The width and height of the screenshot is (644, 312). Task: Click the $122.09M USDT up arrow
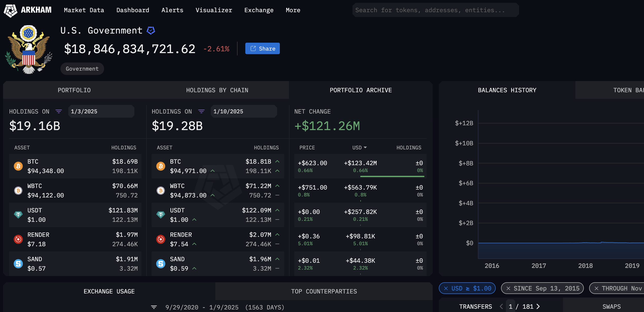[x=277, y=210]
